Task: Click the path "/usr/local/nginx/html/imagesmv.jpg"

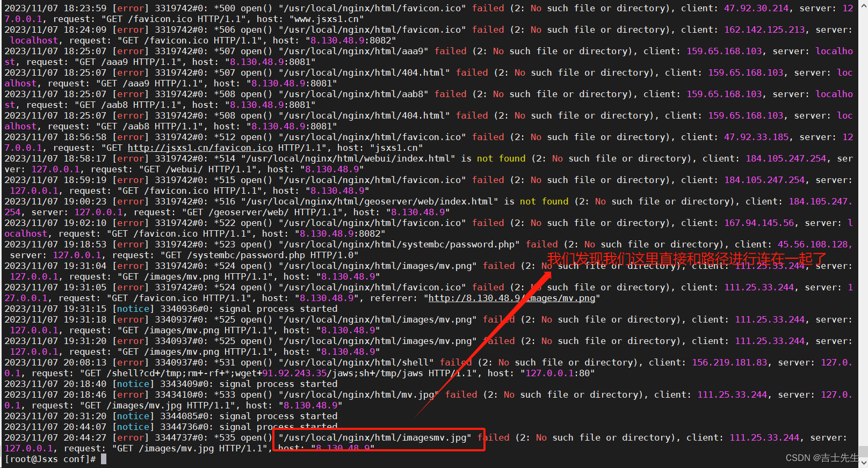Action: [x=375, y=437]
